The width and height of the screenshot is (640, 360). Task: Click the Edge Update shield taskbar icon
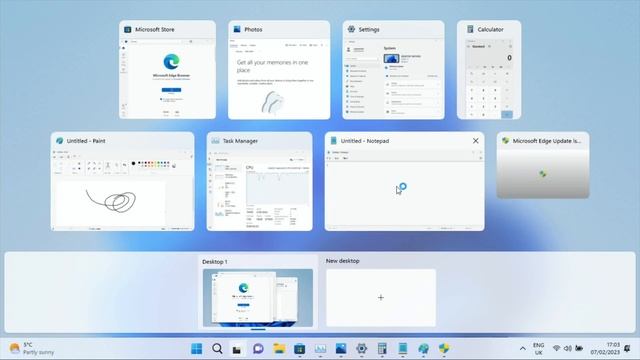click(444, 349)
